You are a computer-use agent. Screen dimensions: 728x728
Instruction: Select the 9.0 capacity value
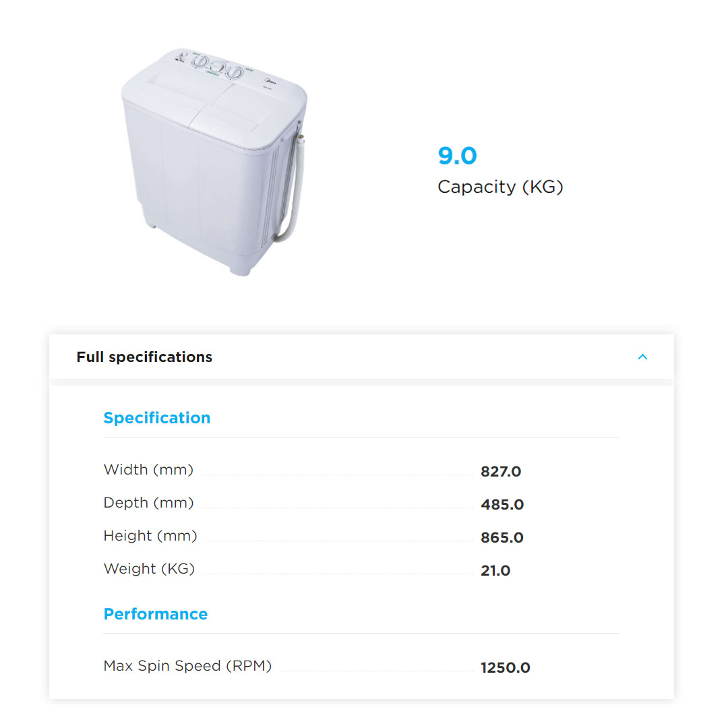point(457,156)
